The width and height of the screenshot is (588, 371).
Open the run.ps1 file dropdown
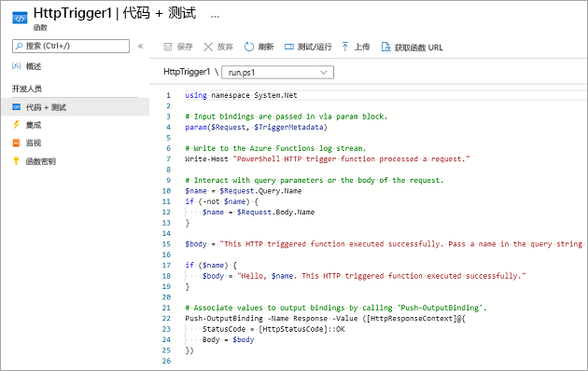coord(277,73)
